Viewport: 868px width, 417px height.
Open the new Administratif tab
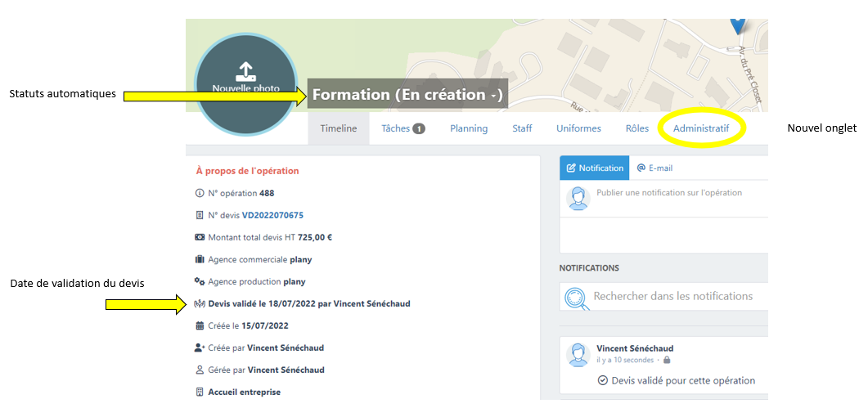pos(700,128)
